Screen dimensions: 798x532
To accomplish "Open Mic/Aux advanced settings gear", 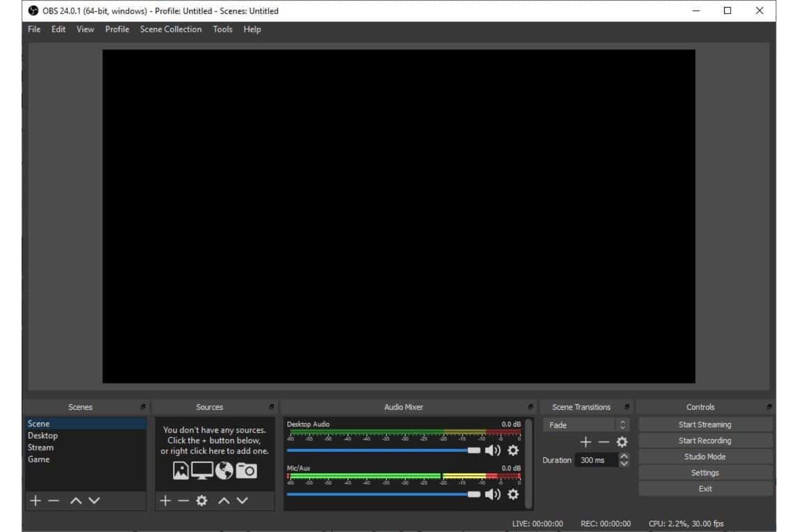I will 513,494.
